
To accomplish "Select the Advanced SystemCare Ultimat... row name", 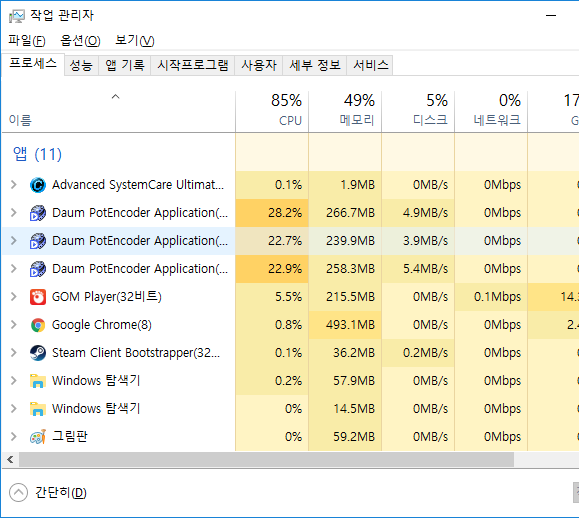I will (x=138, y=185).
